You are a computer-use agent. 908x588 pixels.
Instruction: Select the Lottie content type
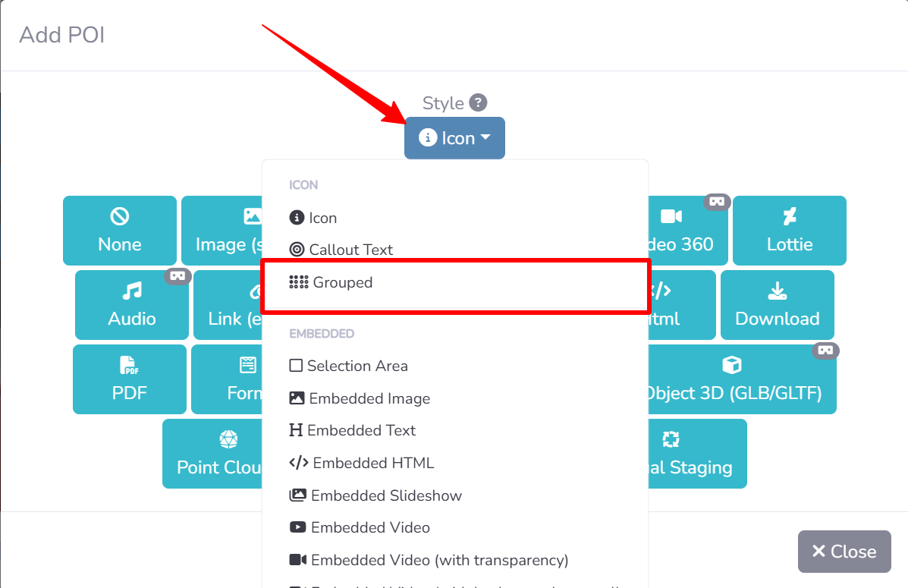pyautogui.click(x=789, y=231)
